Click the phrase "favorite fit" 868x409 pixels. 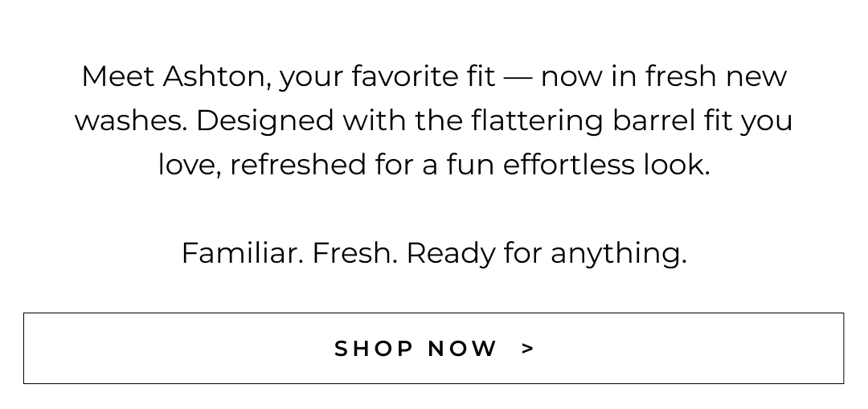[x=424, y=76]
